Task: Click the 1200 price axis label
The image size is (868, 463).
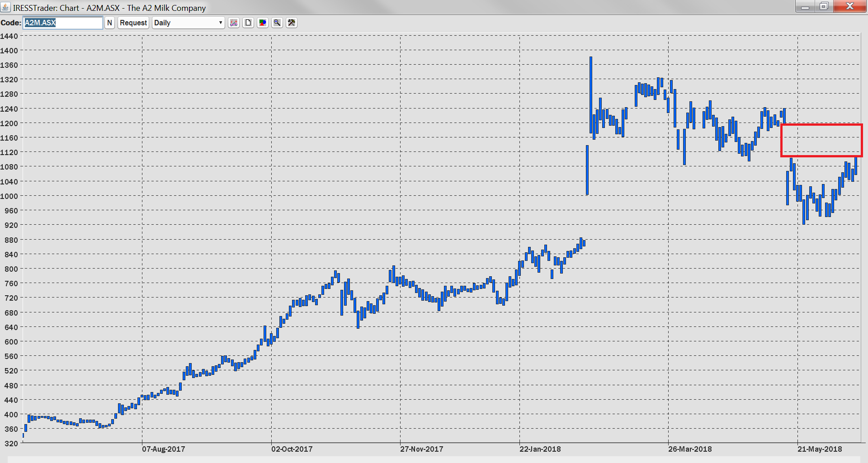Action: pyautogui.click(x=9, y=123)
